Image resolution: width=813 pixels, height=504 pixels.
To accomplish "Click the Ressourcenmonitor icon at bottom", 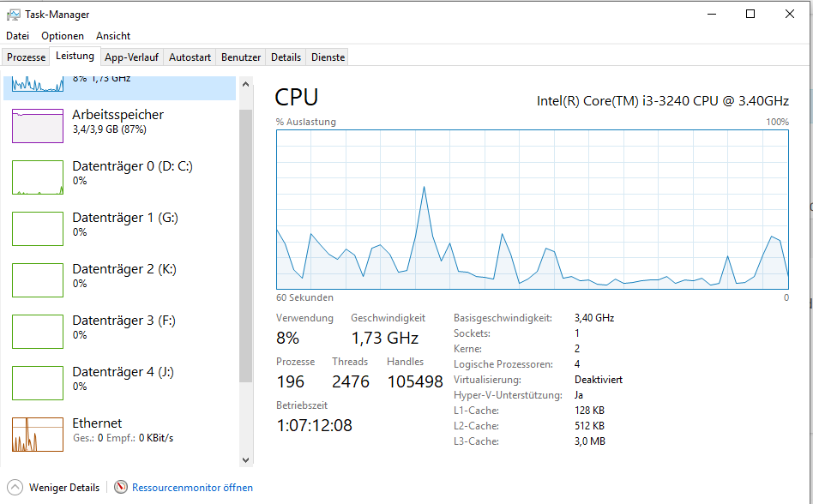I will coord(121,488).
